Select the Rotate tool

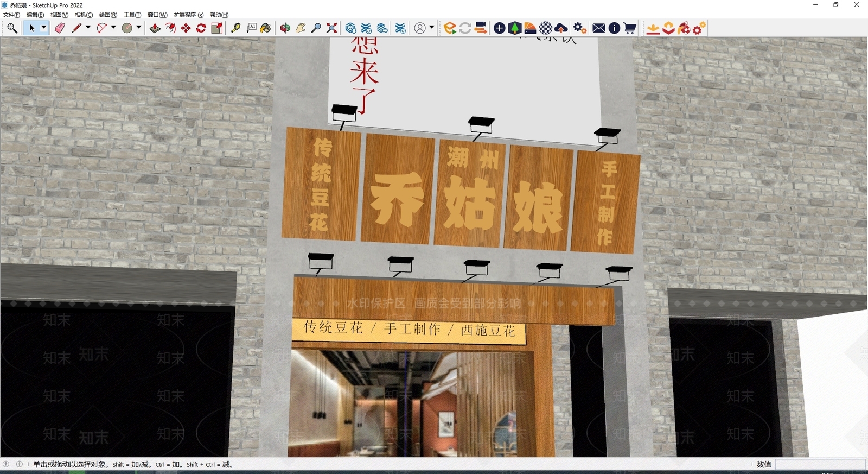201,28
